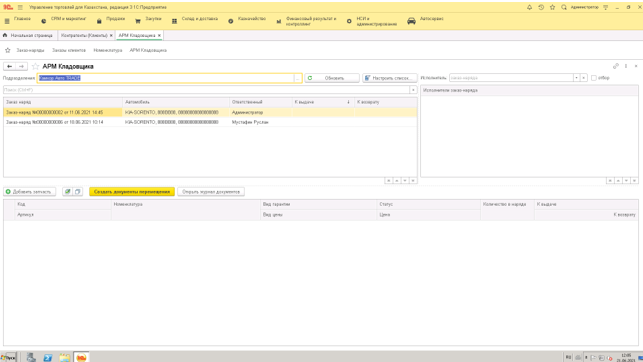Image resolution: width=643 pixels, height=362 pixels.
Task: Add АРМ Кладовщика form to favorites star
Action: click(x=35, y=66)
